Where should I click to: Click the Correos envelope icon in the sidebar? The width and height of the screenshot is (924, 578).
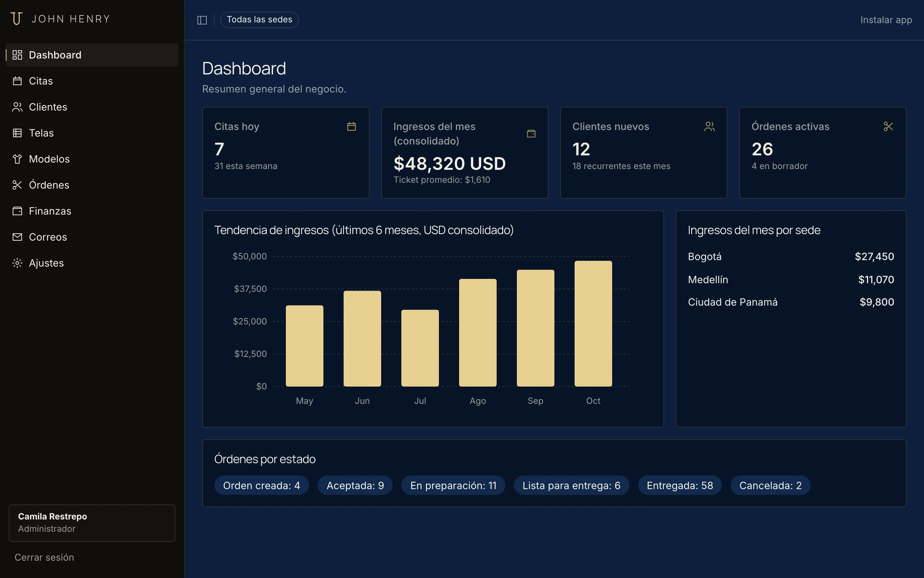coord(17,237)
